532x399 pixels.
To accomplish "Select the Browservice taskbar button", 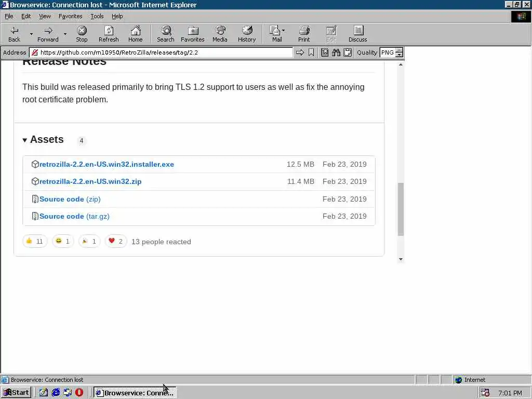I will point(135,393).
